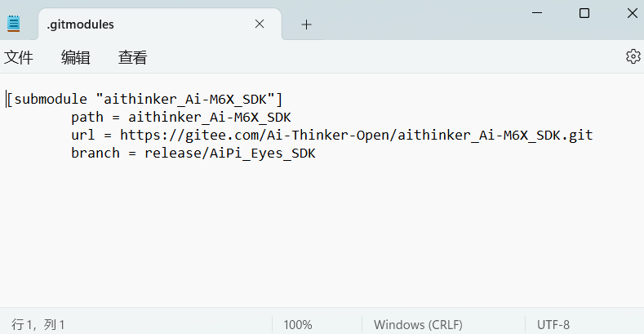Add a new tab with plus icon

click(306, 24)
